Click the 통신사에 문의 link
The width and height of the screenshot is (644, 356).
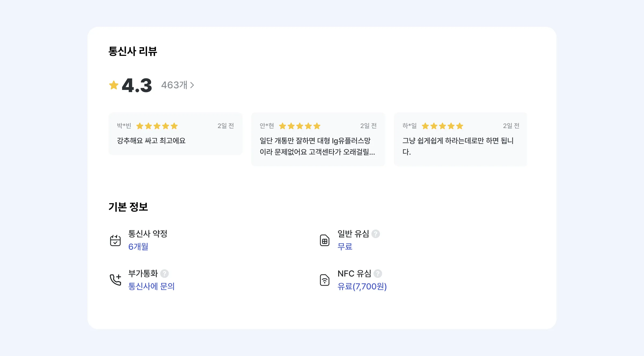click(151, 286)
